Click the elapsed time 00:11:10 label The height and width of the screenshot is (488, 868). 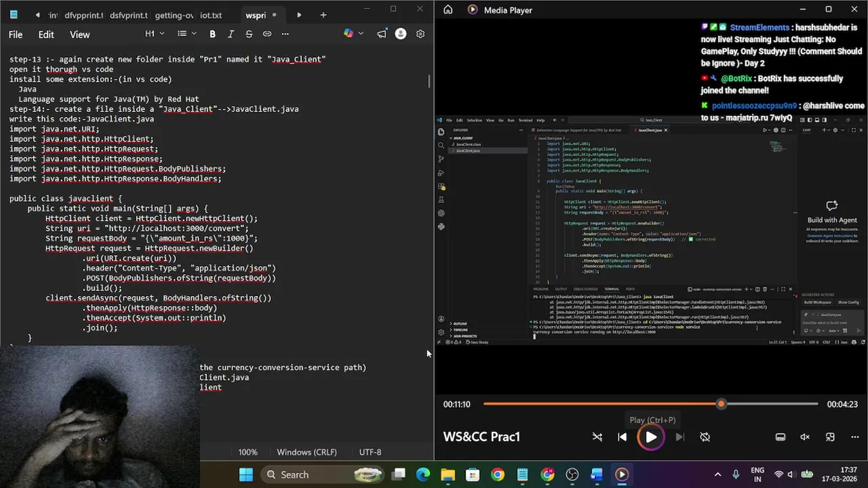point(457,404)
